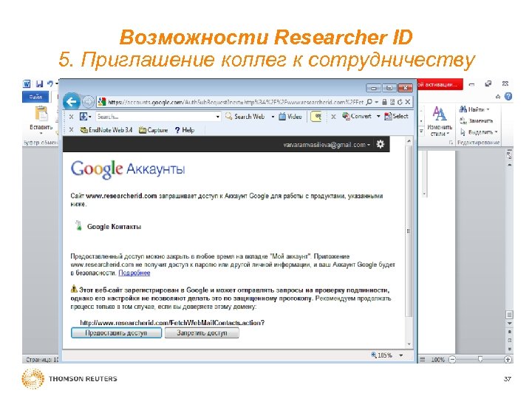This screenshot has height=399, width=532.
Task: Click the Word undo icon
Action: (50, 83)
